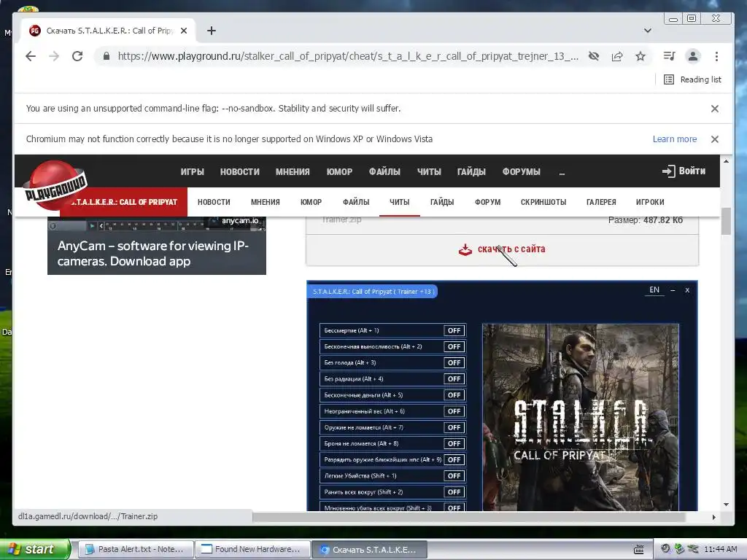Click the EN language selector in trainer image
747x560 pixels.
pyautogui.click(x=654, y=290)
